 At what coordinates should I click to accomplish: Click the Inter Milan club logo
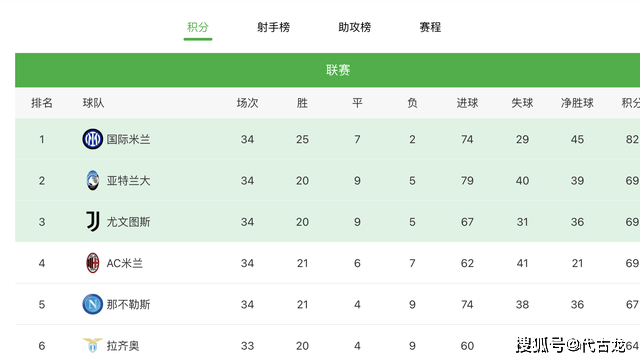pos(93,139)
